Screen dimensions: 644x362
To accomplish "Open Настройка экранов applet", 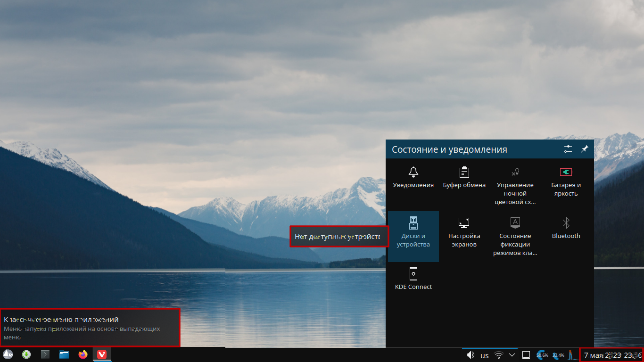I will pyautogui.click(x=464, y=232).
